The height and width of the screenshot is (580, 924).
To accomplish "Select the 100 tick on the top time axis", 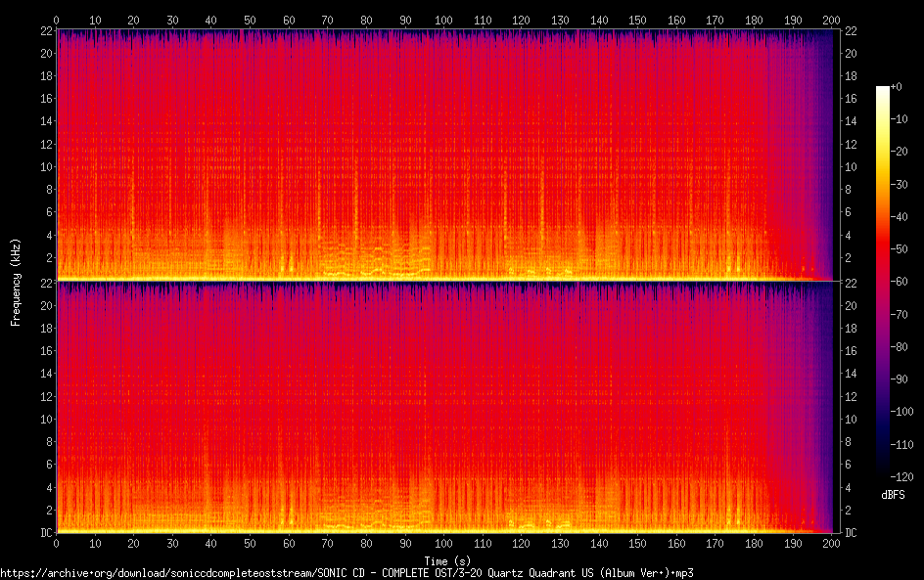I will (443, 20).
